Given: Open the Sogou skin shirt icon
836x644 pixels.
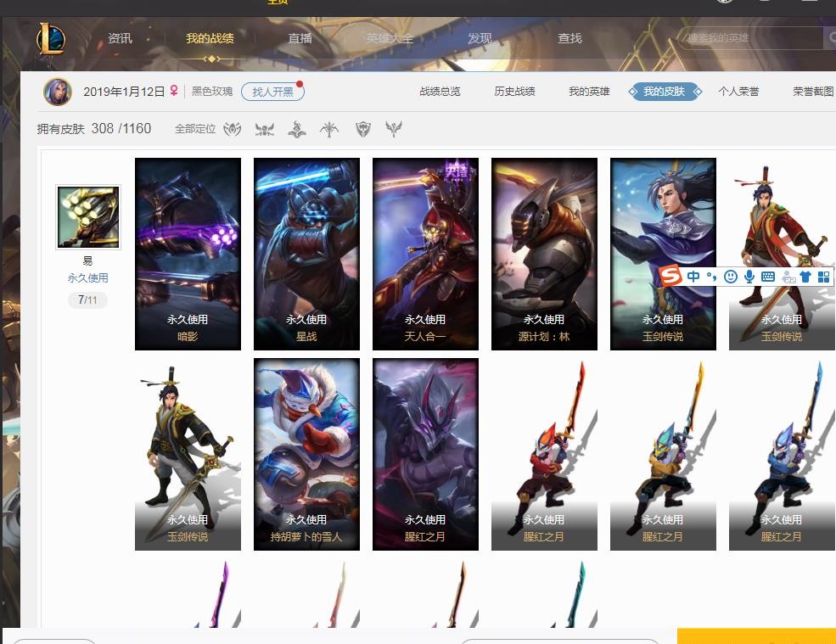Looking at the screenshot, I should (805, 277).
